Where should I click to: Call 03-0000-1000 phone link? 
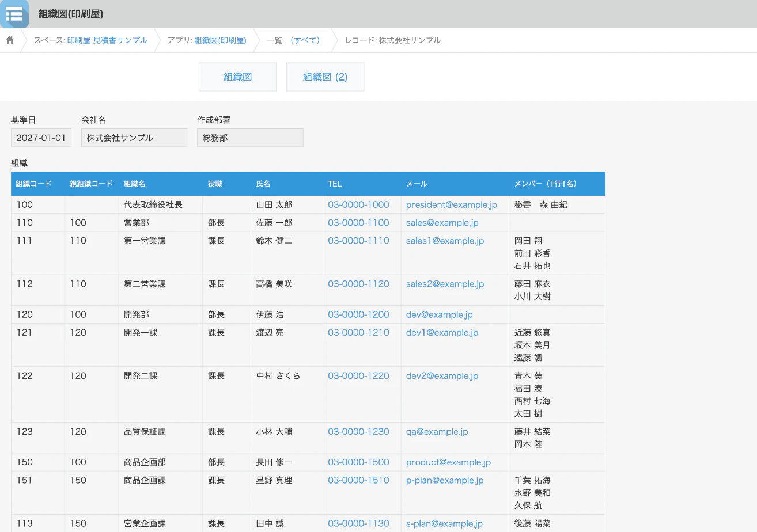tap(358, 204)
